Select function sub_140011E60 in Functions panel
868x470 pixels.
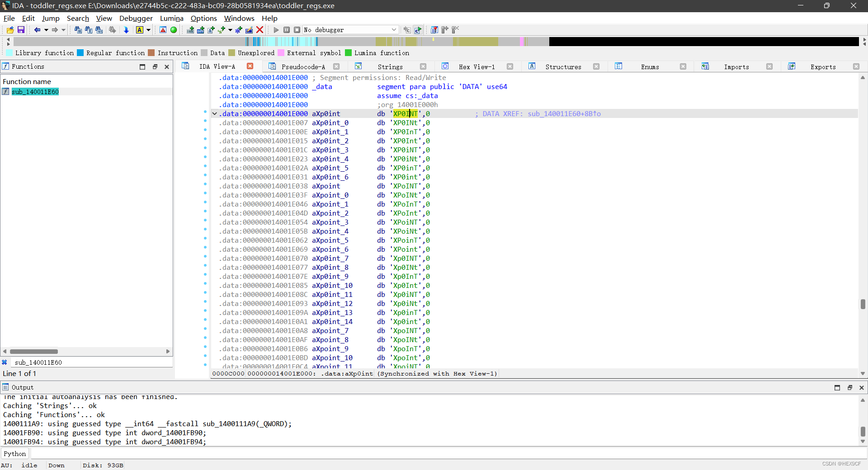tap(35, 92)
